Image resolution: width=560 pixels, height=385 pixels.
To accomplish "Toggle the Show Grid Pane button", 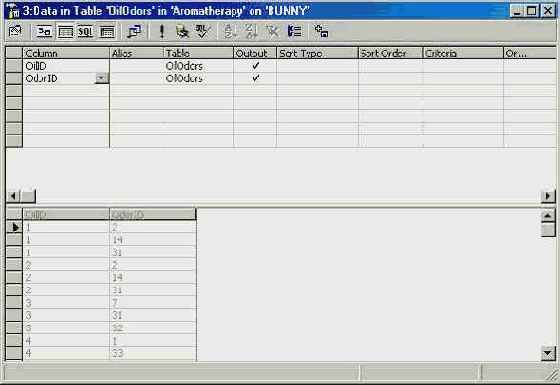I will [65, 31].
